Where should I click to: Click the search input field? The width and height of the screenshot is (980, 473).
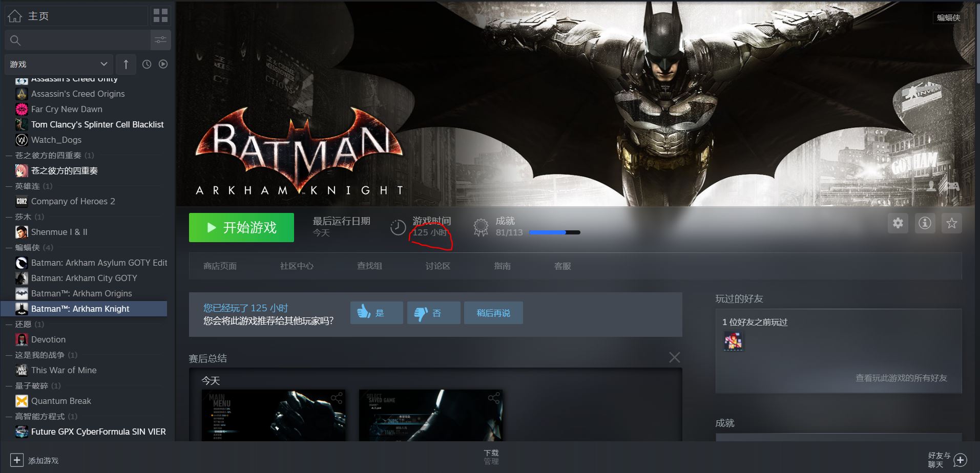click(77, 40)
